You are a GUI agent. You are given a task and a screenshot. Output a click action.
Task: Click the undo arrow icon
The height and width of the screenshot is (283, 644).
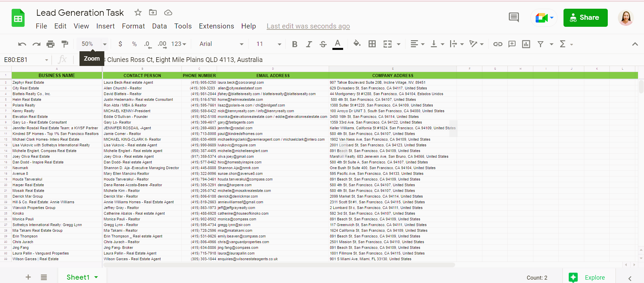coord(22,44)
